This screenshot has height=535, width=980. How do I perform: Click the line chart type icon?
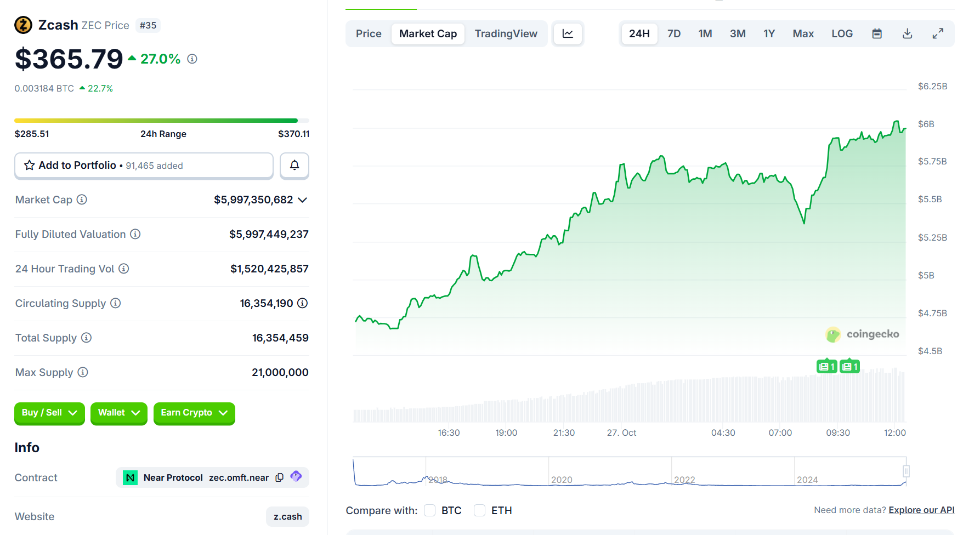(x=568, y=34)
